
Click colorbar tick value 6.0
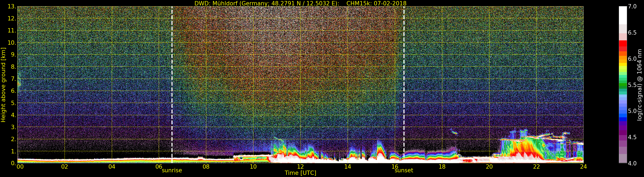632,59
